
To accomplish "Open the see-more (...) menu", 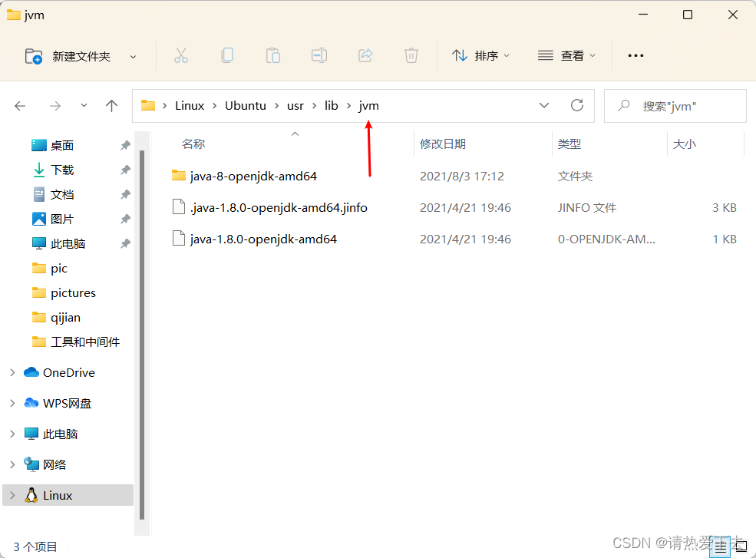I will (635, 54).
